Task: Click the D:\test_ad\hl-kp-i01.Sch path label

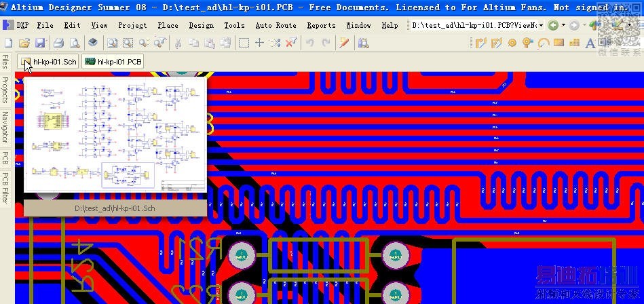Action: pos(115,208)
